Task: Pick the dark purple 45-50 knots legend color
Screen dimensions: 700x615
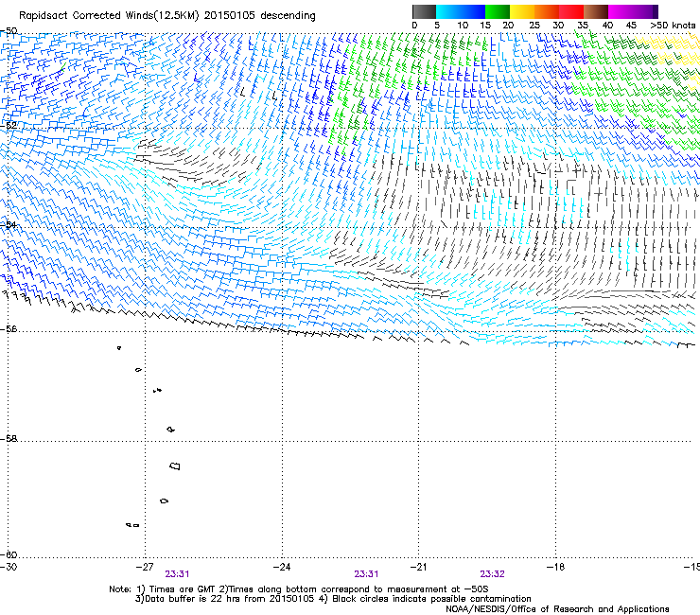Action: (645, 11)
